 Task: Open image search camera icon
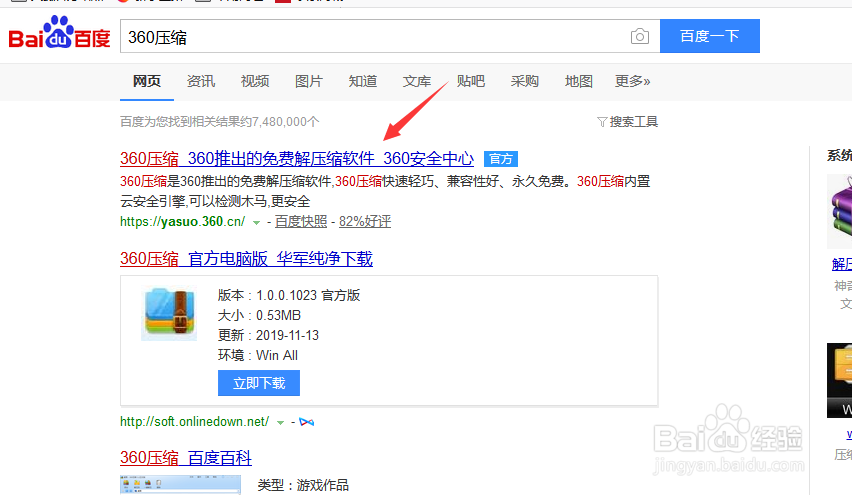640,36
